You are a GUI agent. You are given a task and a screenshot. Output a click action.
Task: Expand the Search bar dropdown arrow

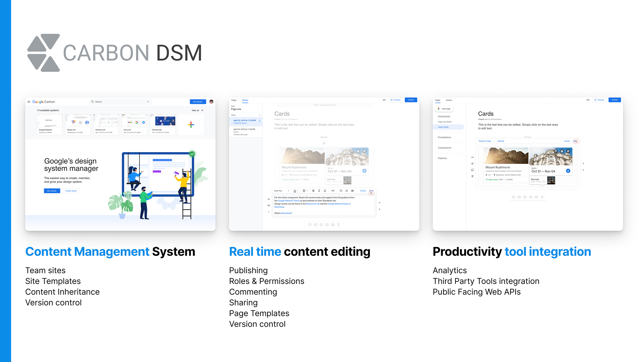(x=148, y=102)
